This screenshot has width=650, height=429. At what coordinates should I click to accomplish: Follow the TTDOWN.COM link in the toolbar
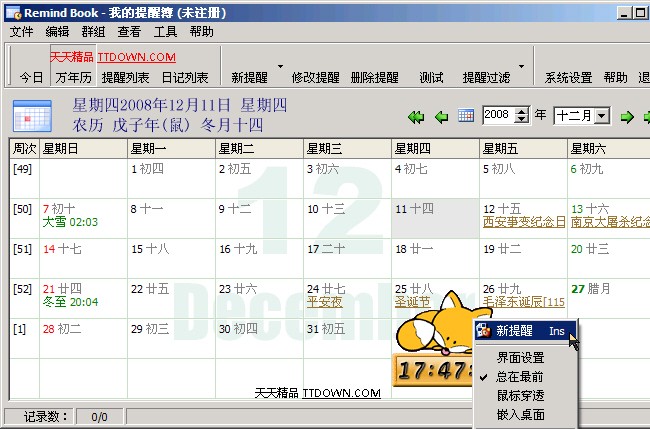tap(137, 57)
